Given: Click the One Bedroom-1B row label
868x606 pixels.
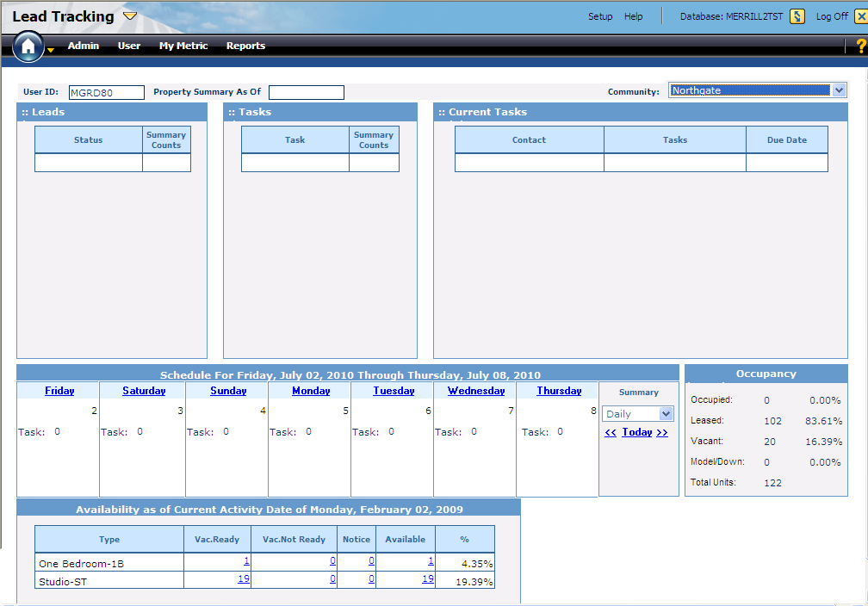Looking at the screenshot, I should 81,564.
